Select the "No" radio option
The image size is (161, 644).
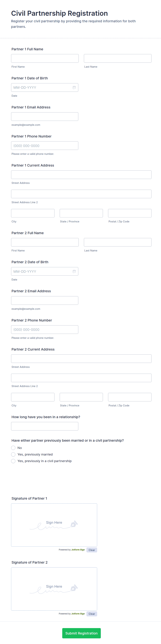[x=13, y=448]
